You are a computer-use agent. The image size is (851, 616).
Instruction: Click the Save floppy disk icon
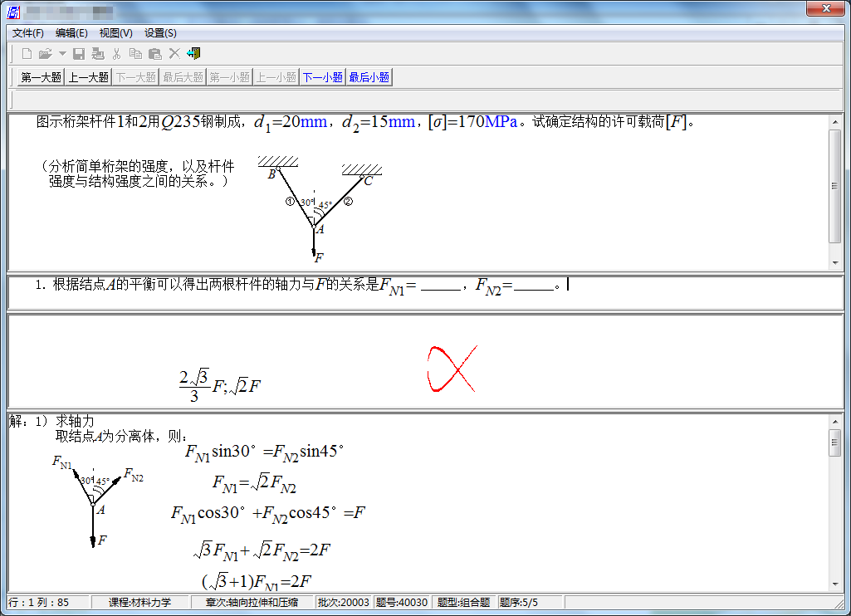[x=79, y=54]
